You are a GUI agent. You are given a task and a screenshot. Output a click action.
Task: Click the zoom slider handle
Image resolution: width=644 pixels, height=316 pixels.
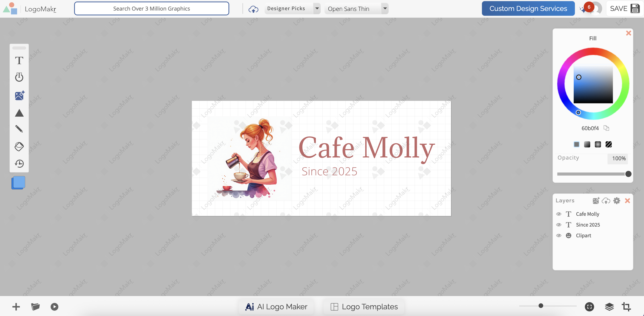[x=541, y=306]
